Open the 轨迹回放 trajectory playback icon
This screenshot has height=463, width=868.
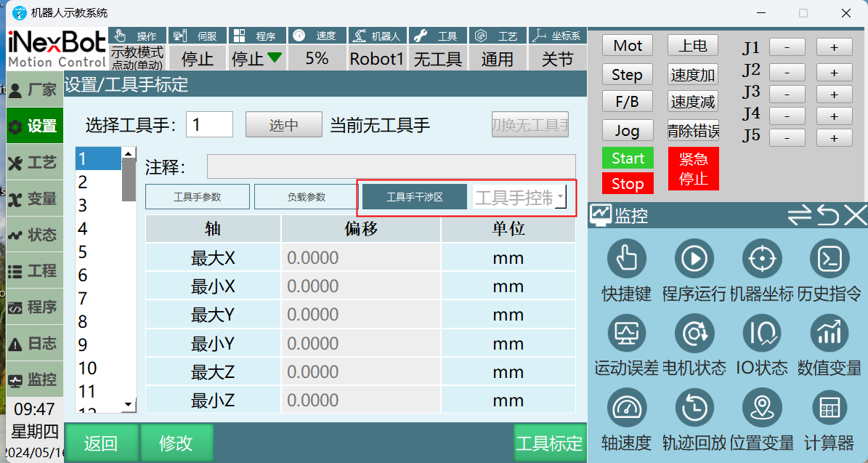click(x=694, y=408)
